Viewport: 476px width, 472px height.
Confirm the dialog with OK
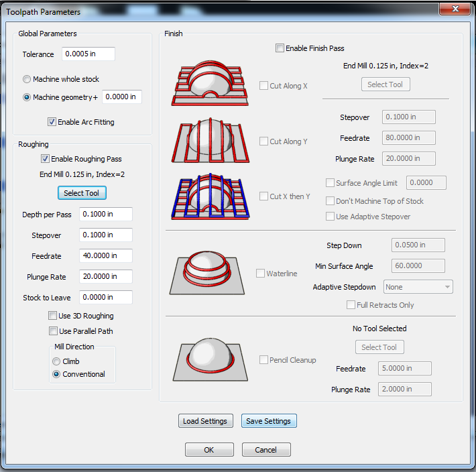point(209,450)
